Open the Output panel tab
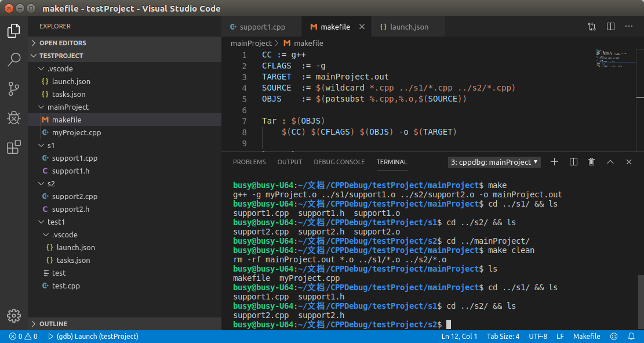 (x=290, y=162)
